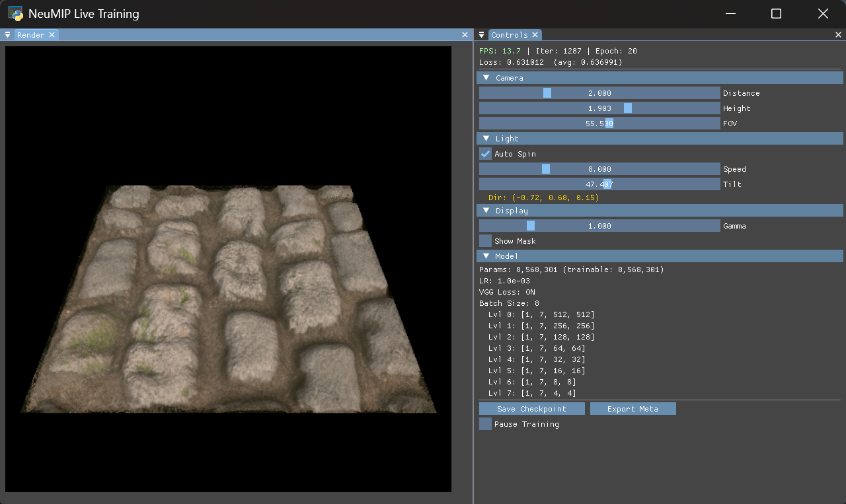This screenshot has height=504, width=846.
Task: Open the tab list arrow on Controls panel
Action: [x=481, y=34]
